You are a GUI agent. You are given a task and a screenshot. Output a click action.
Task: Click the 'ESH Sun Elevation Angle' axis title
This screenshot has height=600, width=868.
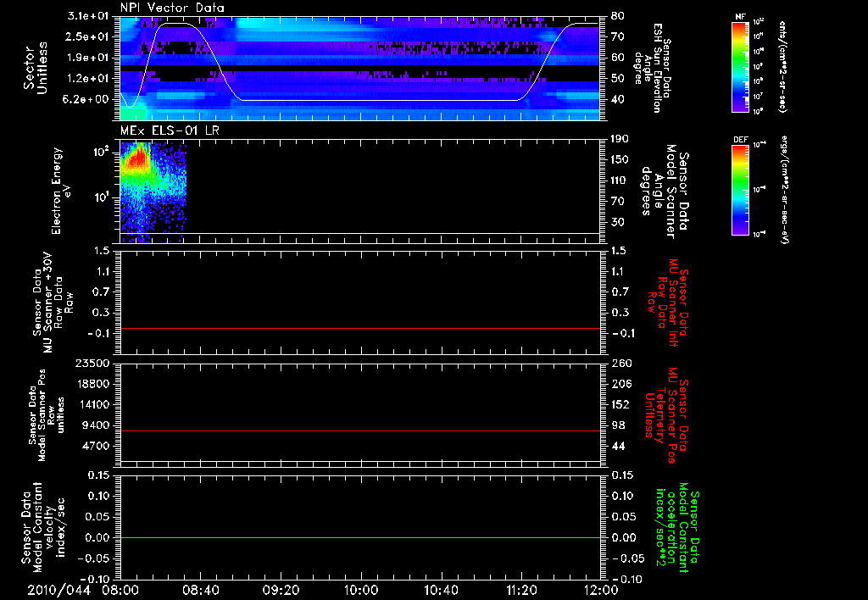652,68
